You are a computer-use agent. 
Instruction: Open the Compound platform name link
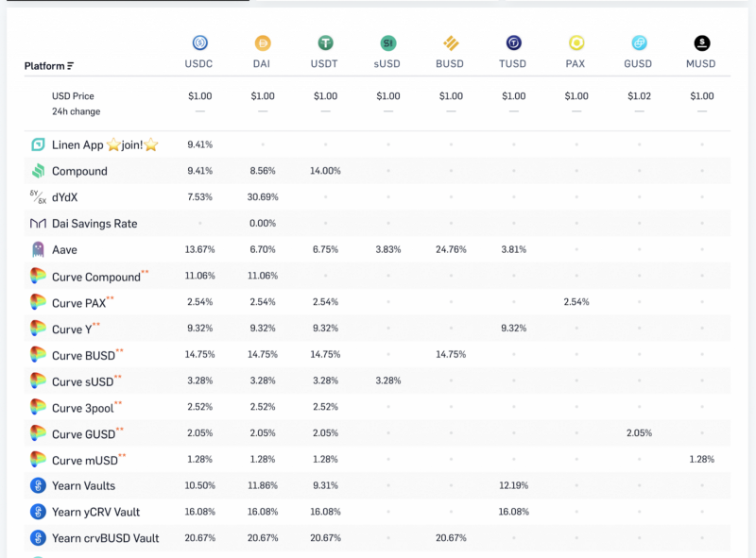point(79,171)
